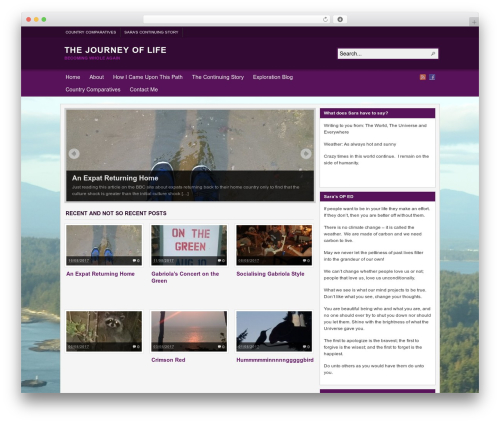The image size is (500, 423).
Task: Click the hummingbird silhouette thumbnail
Action: (x=274, y=331)
